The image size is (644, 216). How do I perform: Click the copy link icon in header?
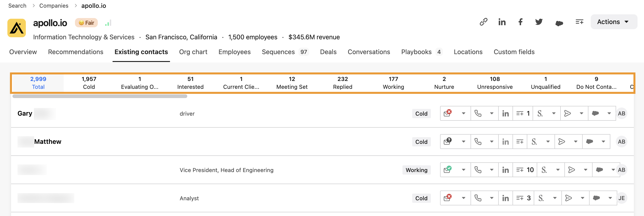483,22
